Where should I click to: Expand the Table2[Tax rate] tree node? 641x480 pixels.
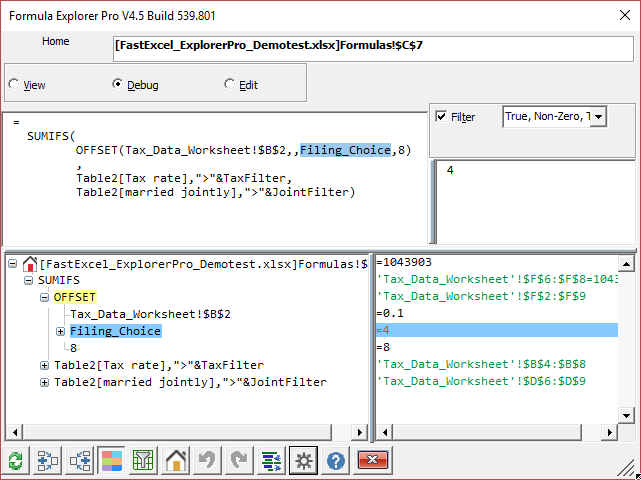click(44, 365)
